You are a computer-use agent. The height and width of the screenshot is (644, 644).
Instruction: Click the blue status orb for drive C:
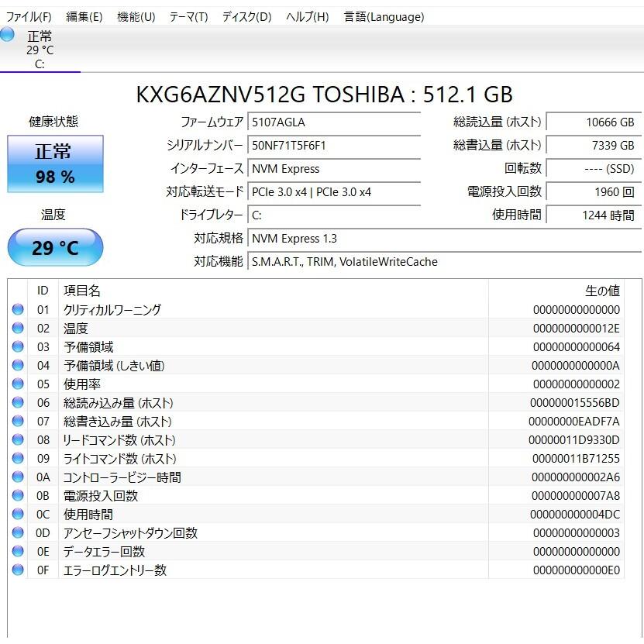click(7, 35)
